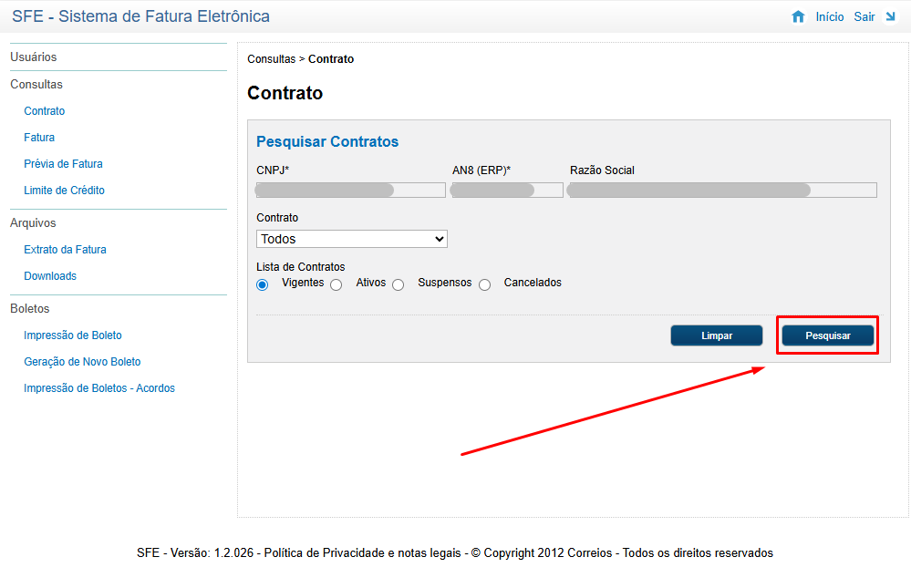Choose the Suspensos radio button
The width and height of the screenshot is (911, 588).
pos(399,284)
